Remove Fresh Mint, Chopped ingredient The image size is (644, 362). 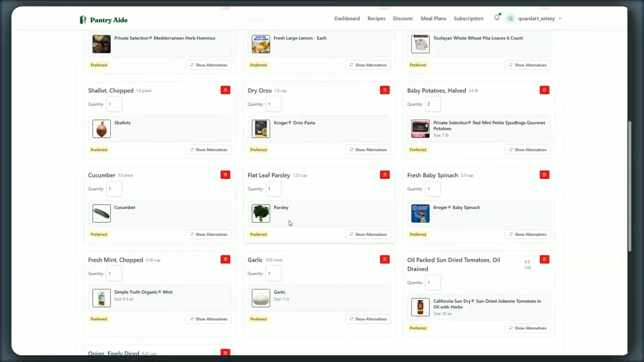point(225,259)
